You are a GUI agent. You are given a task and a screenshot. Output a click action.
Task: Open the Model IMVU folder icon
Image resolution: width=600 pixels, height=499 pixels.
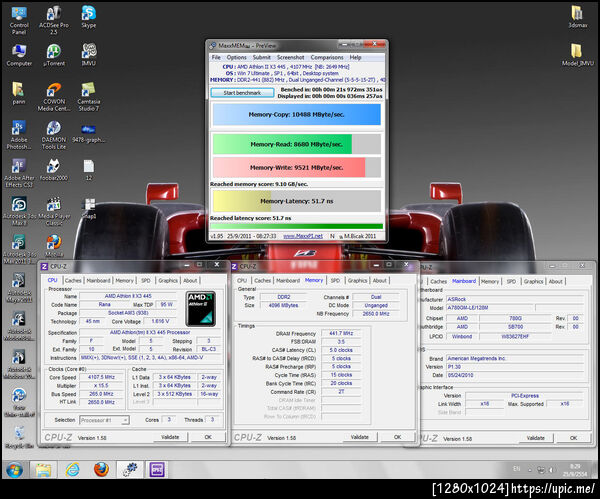click(577, 55)
